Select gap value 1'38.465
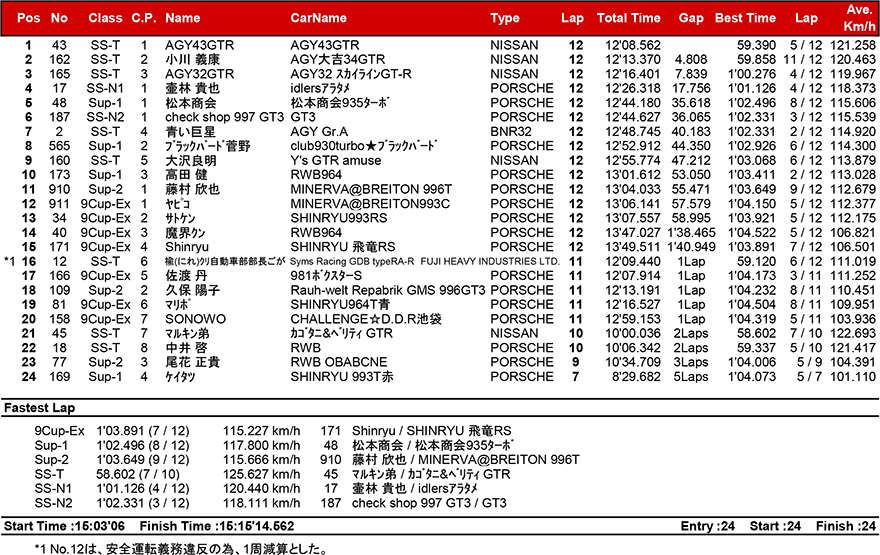The height and width of the screenshot is (555, 880). point(691,233)
